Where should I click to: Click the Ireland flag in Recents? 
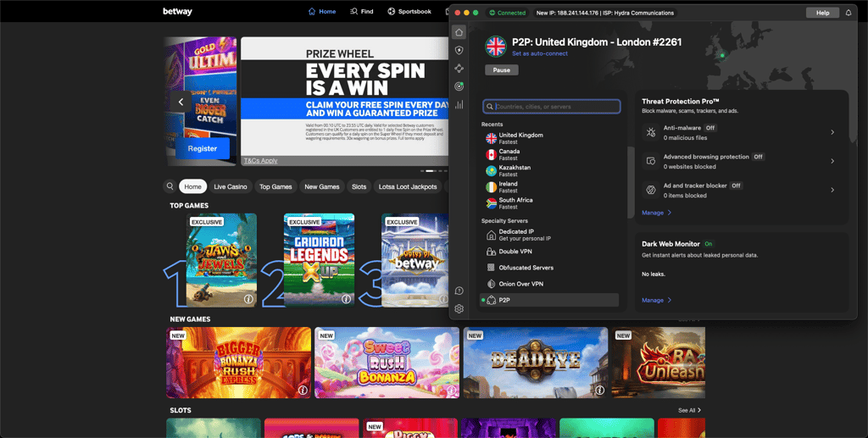491,187
